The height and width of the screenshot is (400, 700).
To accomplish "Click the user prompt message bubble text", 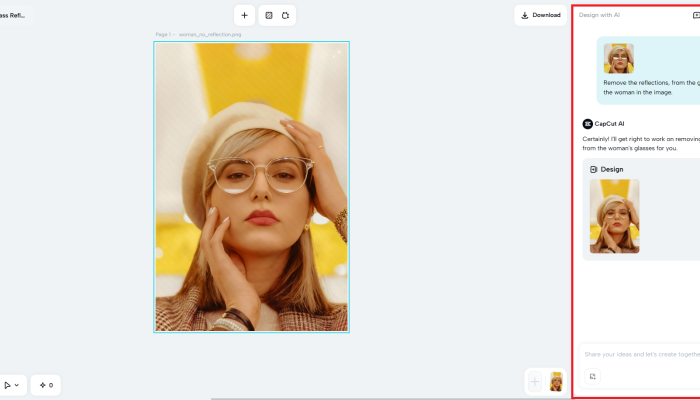I will click(x=650, y=87).
